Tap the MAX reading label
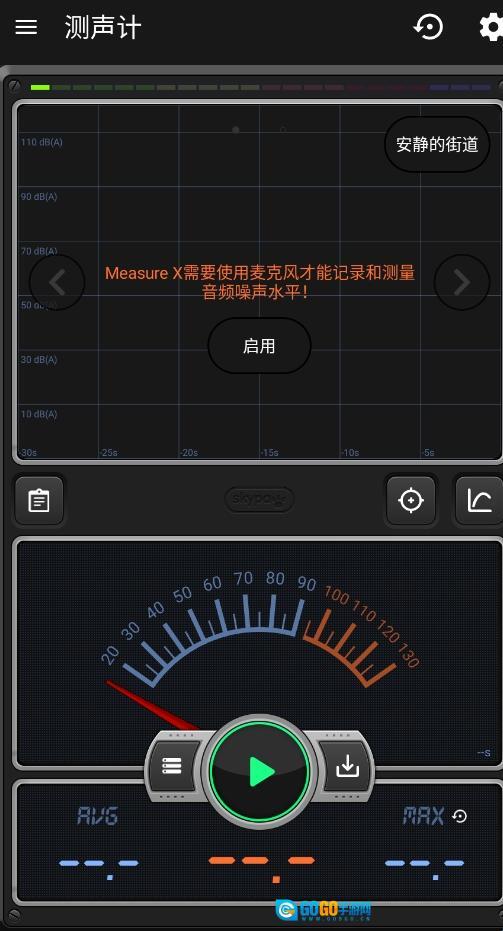503x931 pixels. tap(423, 816)
